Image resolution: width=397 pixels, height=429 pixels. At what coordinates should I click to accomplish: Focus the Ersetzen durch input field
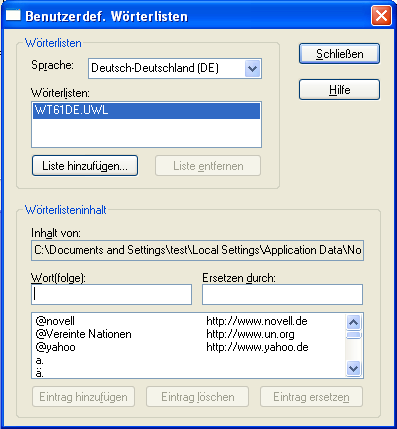pyautogui.click(x=282, y=294)
